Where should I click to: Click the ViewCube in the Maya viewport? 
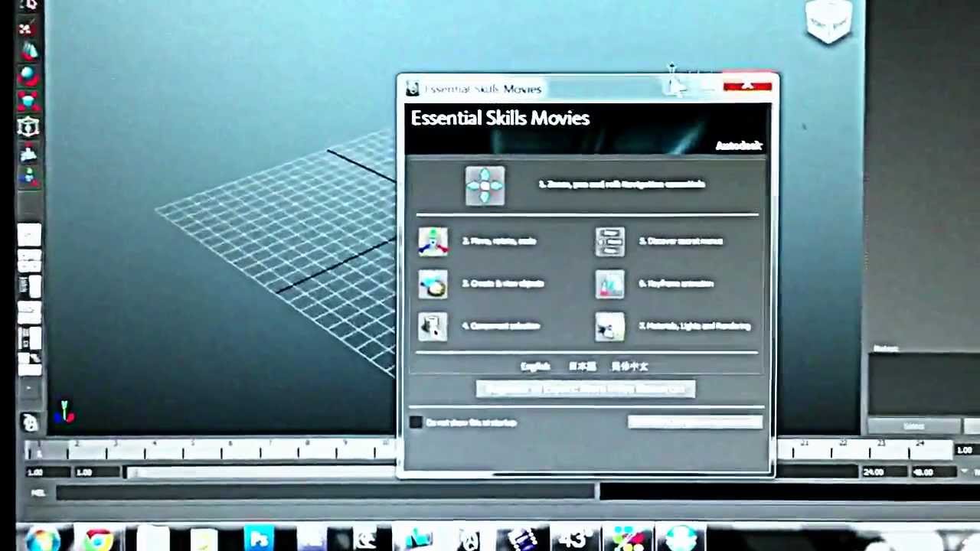click(x=830, y=22)
